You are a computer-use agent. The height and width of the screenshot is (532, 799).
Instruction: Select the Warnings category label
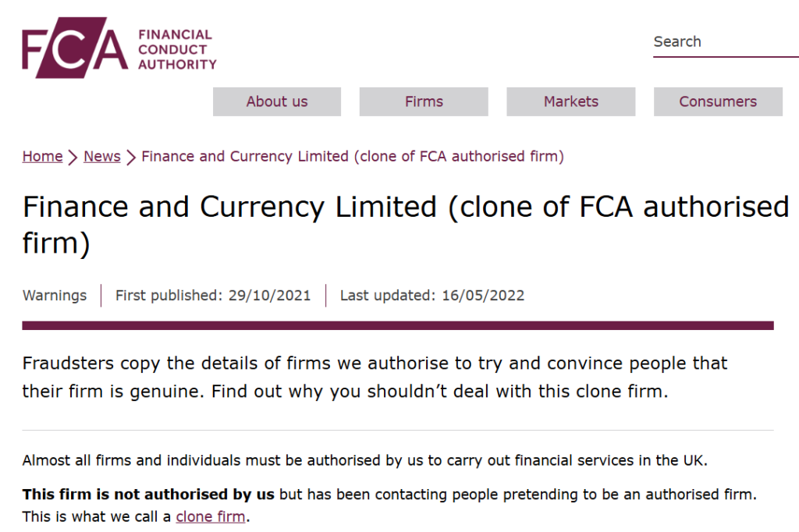(x=55, y=296)
